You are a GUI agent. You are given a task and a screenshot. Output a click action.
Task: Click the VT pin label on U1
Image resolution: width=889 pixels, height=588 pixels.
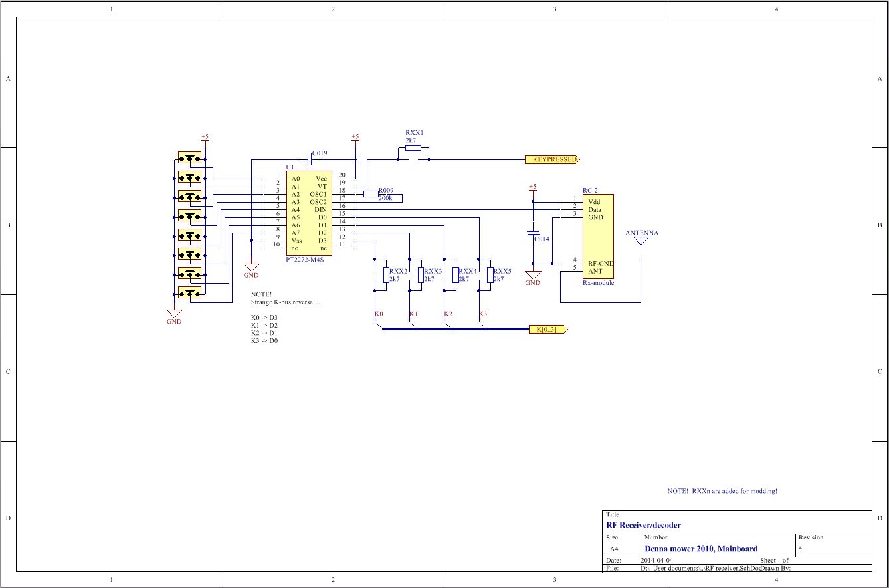click(322, 187)
